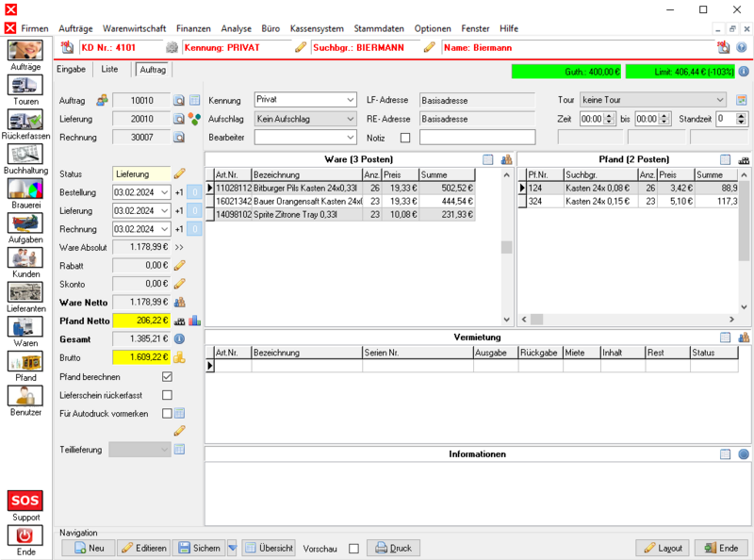The width and height of the screenshot is (754, 560).
Task: Click the Editieren button
Action: pyautogui.click(x=144, y=548)
